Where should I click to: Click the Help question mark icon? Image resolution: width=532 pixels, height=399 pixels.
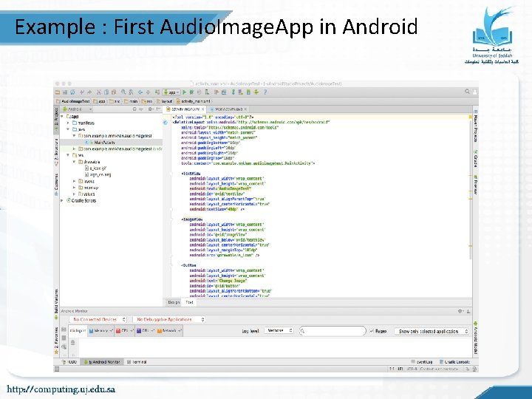coord(265,92)
